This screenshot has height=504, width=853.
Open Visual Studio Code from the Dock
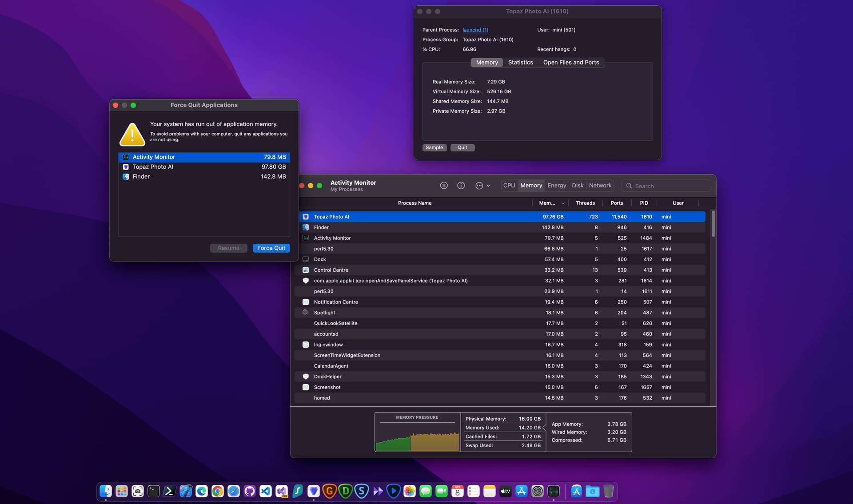(266, 491)
